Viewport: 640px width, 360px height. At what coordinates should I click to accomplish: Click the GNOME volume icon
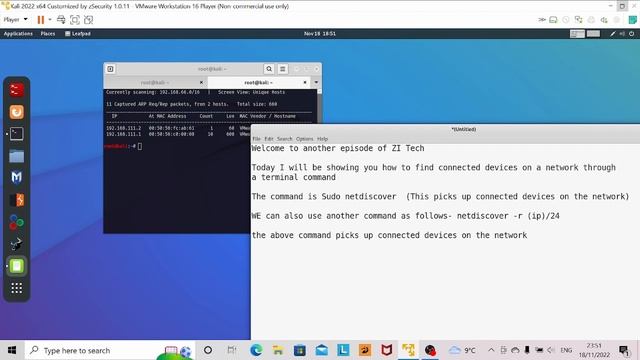pos(622,34)
